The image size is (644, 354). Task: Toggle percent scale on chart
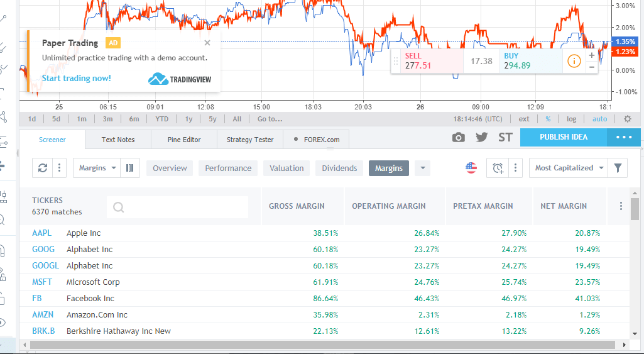point(548,119)
